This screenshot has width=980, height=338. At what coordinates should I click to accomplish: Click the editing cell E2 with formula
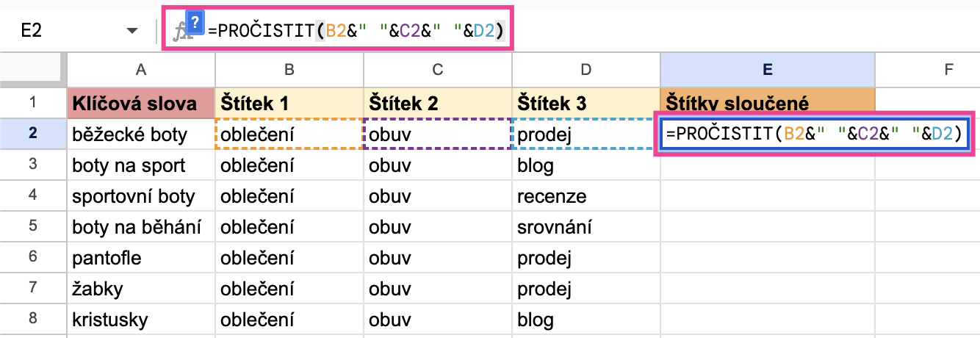click(814, 134)
